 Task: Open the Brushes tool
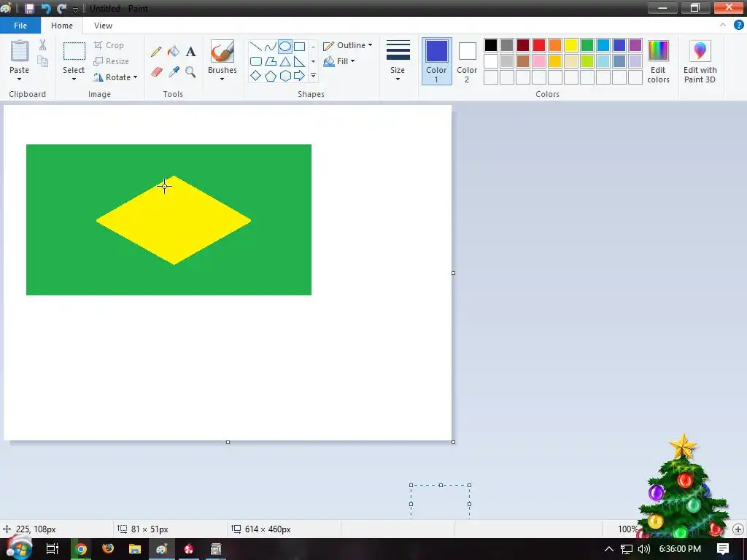pyautogui.click(x=222, y=52)
